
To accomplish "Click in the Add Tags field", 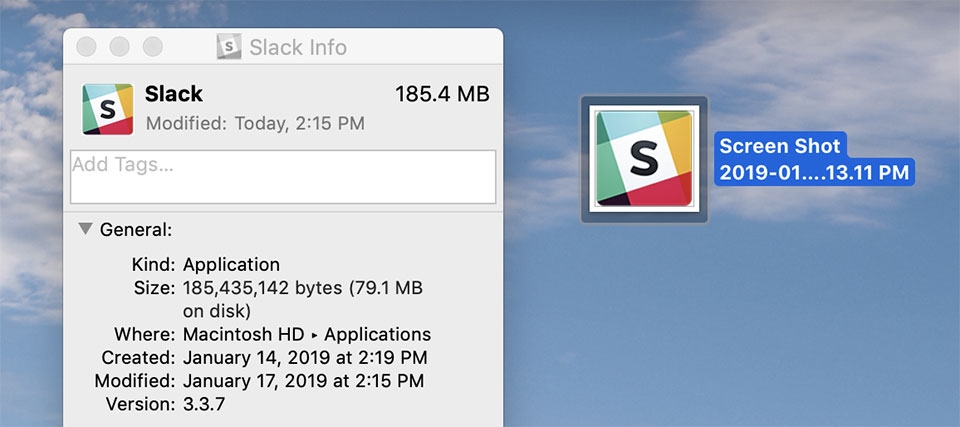I will click(x=283, y=177).
